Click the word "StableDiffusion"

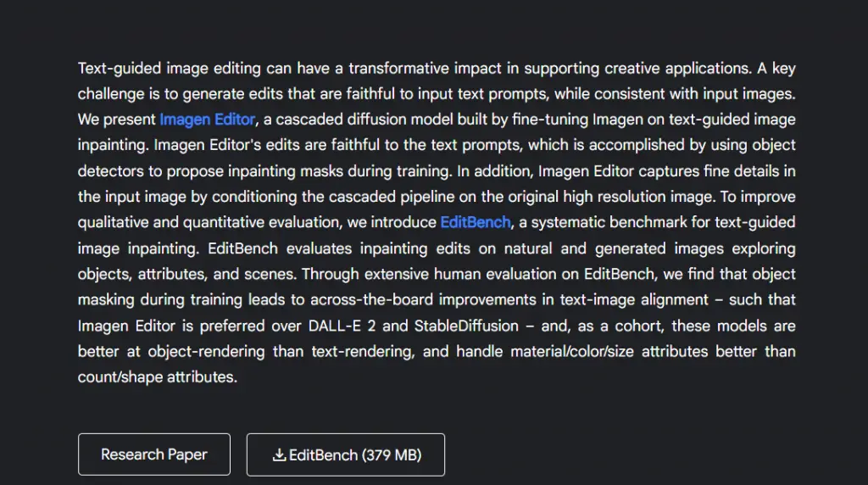pyautogui.click(x=466, y=326)
